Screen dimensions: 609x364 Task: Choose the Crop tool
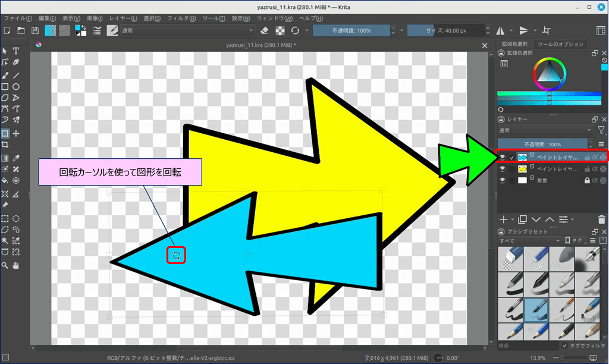5,145
